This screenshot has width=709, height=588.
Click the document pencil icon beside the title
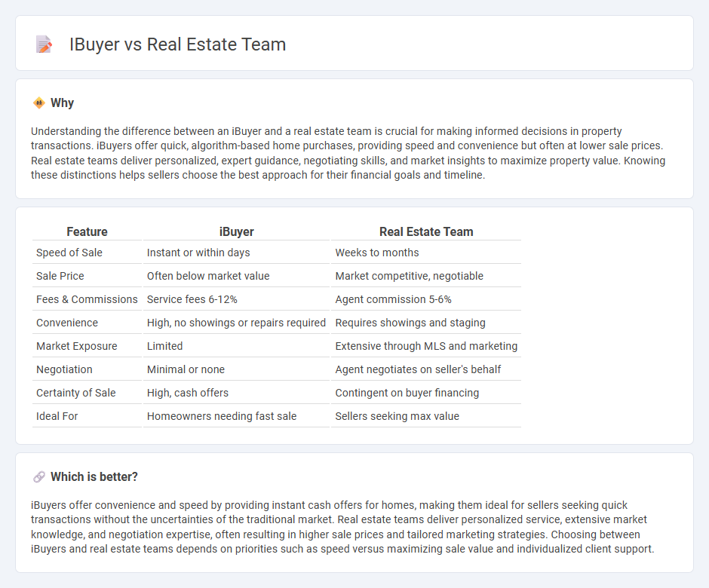[x=44, y=44]
